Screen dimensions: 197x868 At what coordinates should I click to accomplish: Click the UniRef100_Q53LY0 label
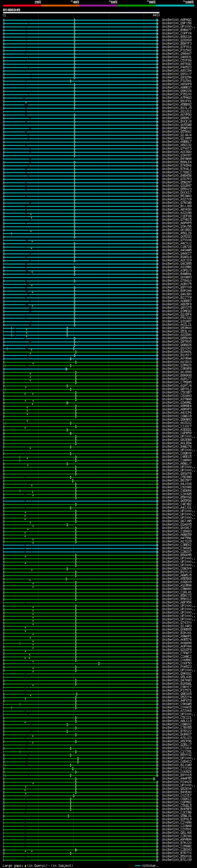[177, 332]
